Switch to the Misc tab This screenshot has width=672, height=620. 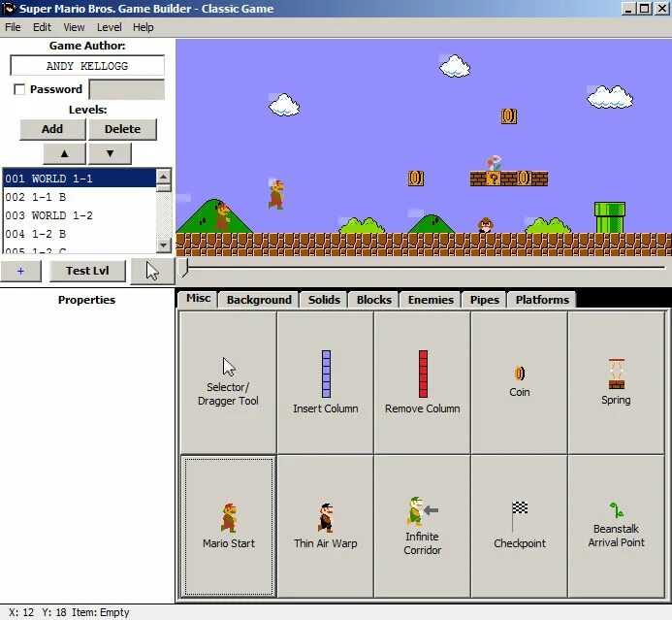[198, 299]
